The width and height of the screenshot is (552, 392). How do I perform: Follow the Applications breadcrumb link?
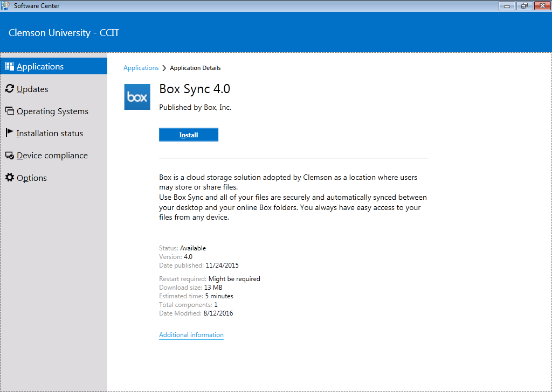pyautogui.click(x=141, y=68)
